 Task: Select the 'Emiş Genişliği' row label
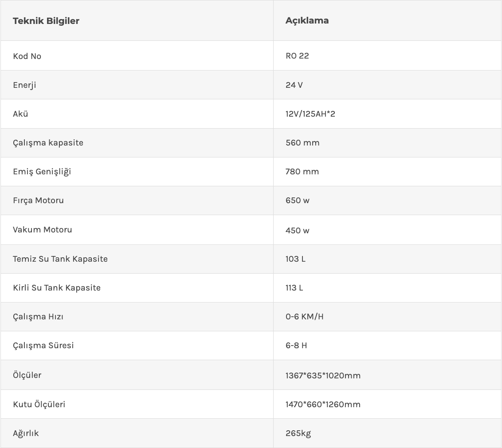(x=42, y=172)
